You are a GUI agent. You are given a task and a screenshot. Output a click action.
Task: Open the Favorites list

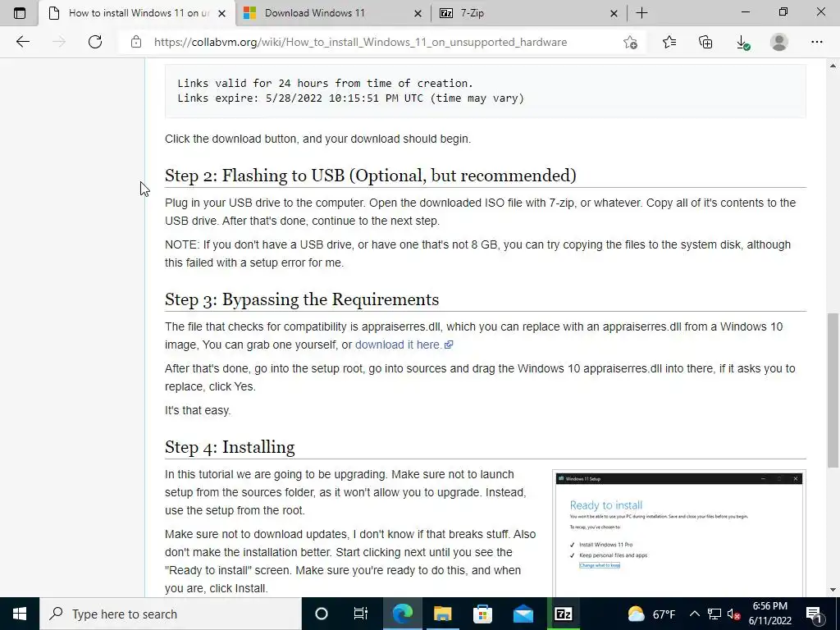click(669, 42)
